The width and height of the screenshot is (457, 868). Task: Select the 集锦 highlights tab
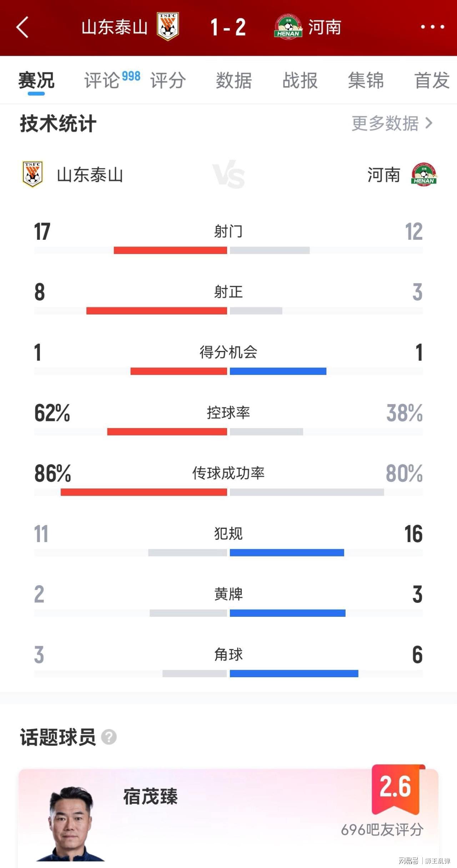(366, 80)
